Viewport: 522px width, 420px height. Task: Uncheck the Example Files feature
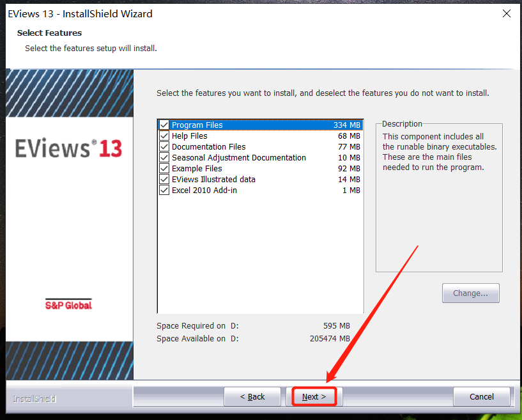point(164,168)
